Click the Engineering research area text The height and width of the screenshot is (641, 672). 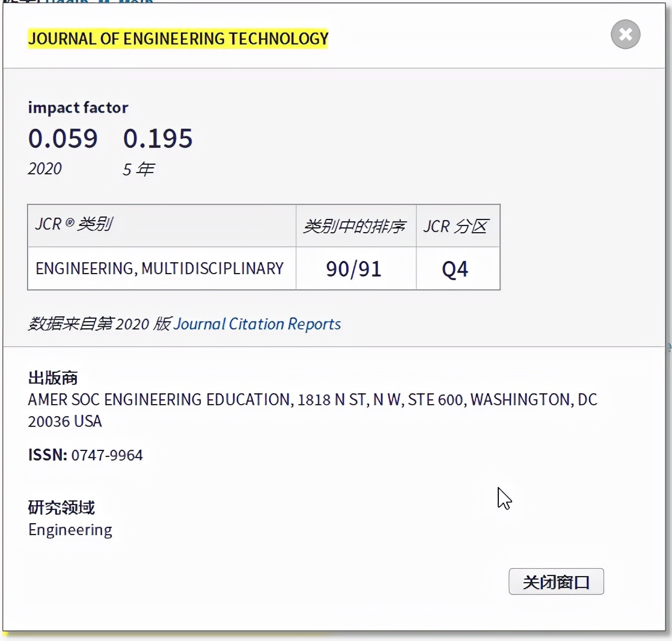tap(70, 530)
